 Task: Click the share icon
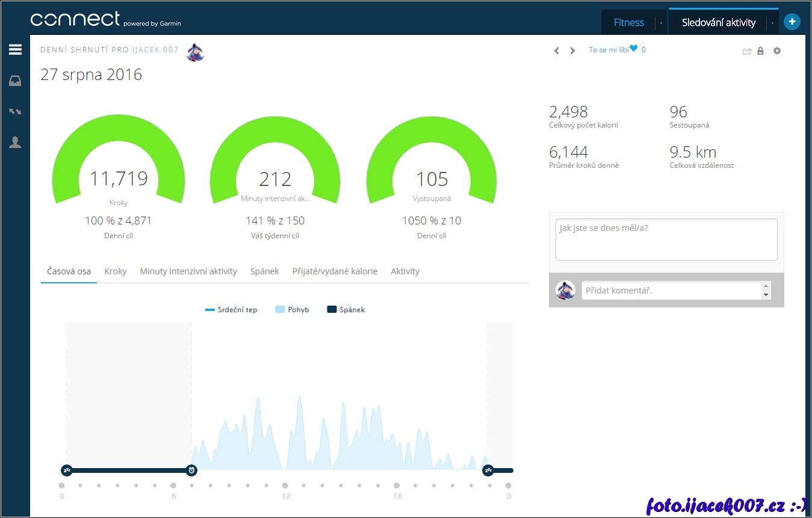click(747, 51)
